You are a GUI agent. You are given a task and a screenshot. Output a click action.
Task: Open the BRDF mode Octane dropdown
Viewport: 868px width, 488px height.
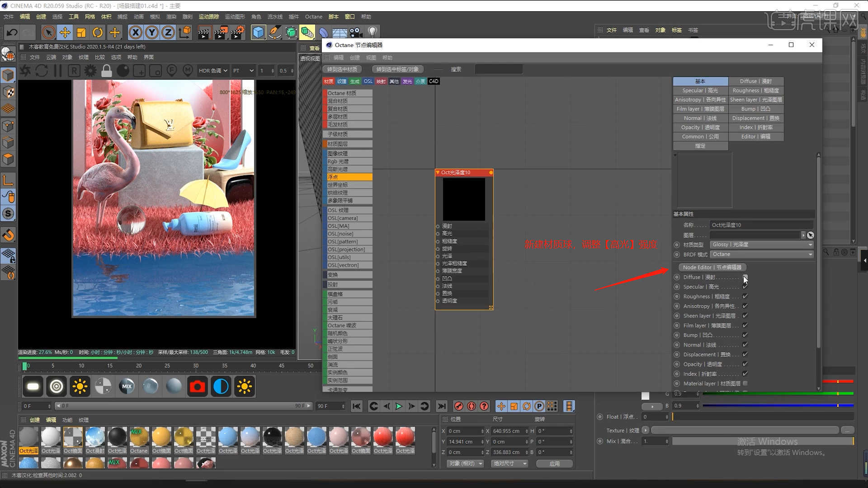tap(762, 254)
